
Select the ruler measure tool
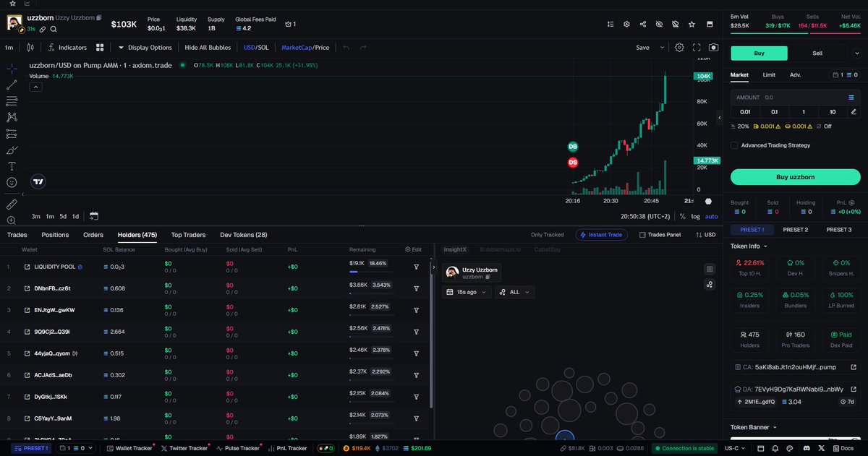click(12, 205)
